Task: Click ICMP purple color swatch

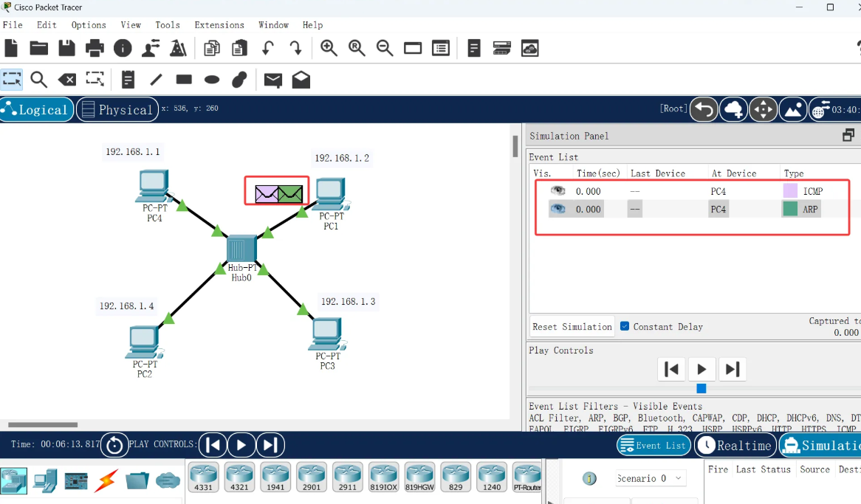Action: click(x=790, y=190)
